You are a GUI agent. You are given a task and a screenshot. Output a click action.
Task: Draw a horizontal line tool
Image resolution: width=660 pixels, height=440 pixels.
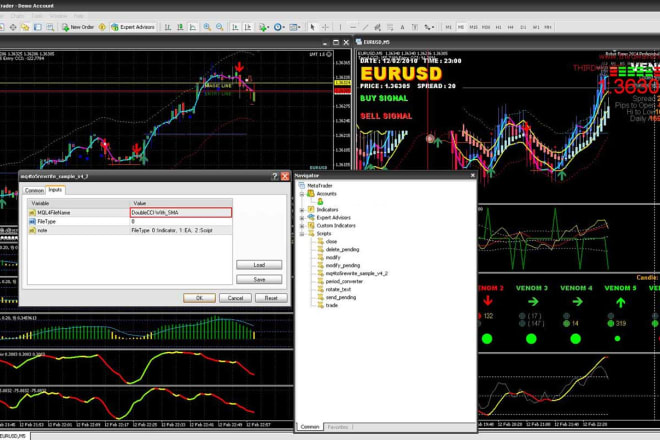(353, 27)
